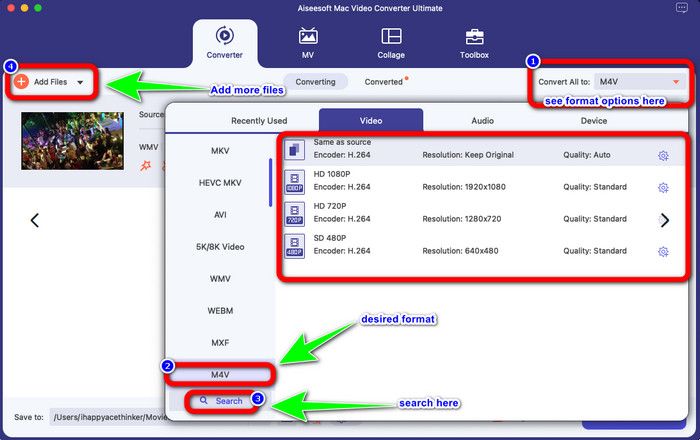Click the Converter circular play icon
Viewport: 700px width, 440px height.
pos(225,35)
